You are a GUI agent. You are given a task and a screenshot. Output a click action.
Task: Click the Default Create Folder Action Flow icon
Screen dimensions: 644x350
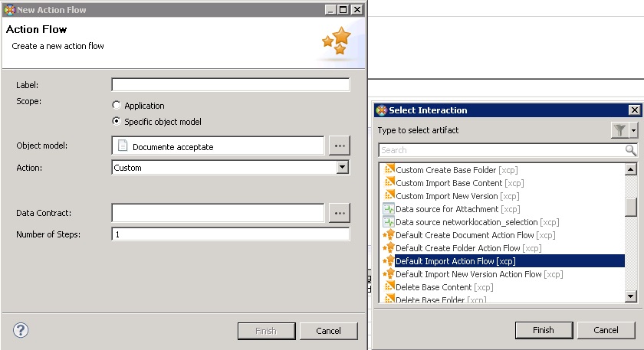coord(389,248)
